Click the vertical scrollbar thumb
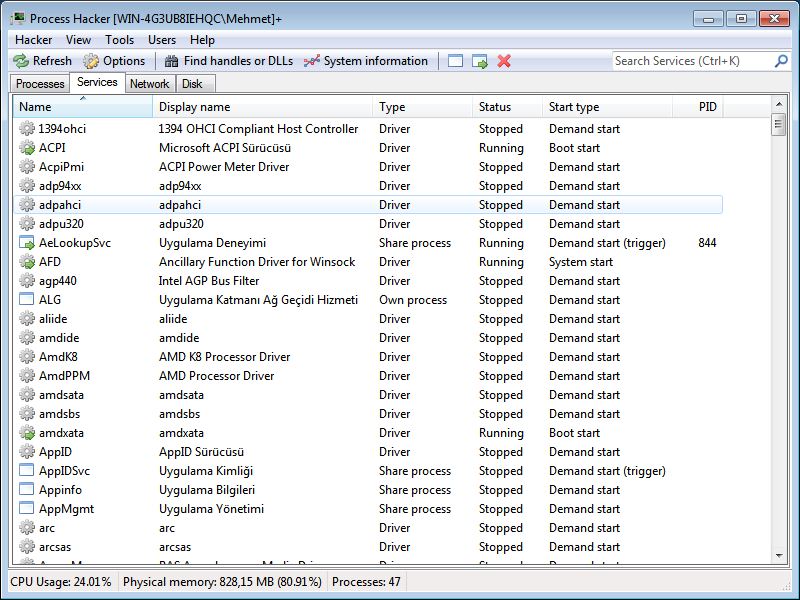The image size is (800, 600). [779, 124]
